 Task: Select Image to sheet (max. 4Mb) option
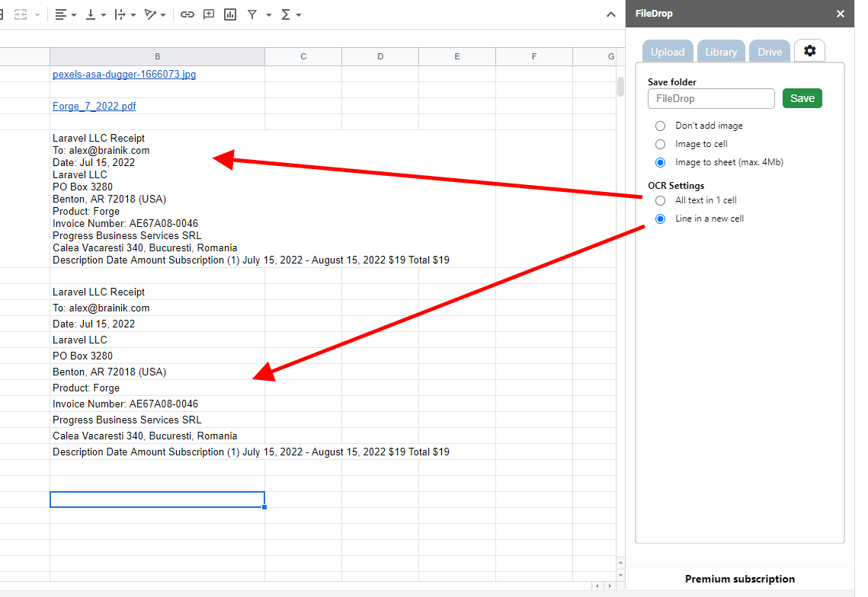[661, 163]
